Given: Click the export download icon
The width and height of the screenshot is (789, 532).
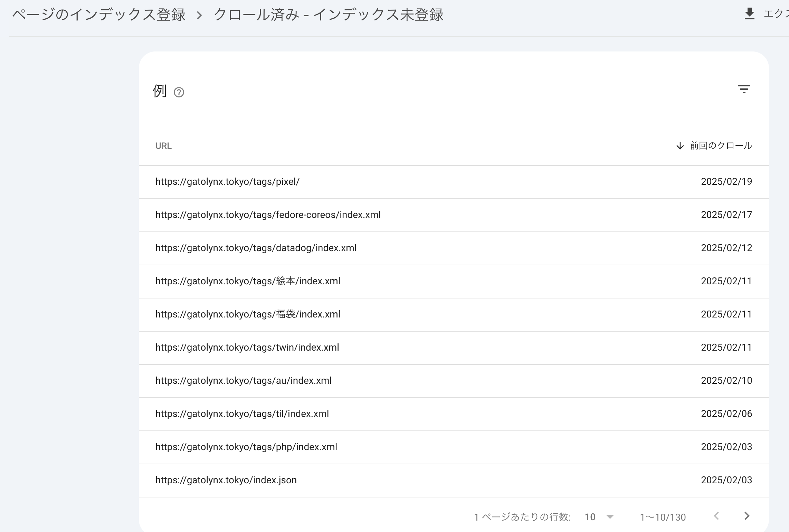Looking at the screenshot, I should click(x=749, y=14).
